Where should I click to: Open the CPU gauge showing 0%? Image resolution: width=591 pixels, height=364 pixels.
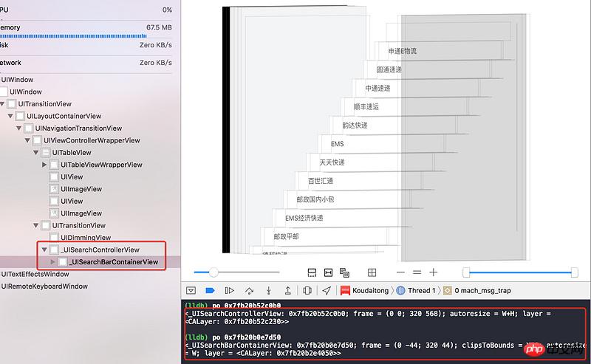(86, 10)
